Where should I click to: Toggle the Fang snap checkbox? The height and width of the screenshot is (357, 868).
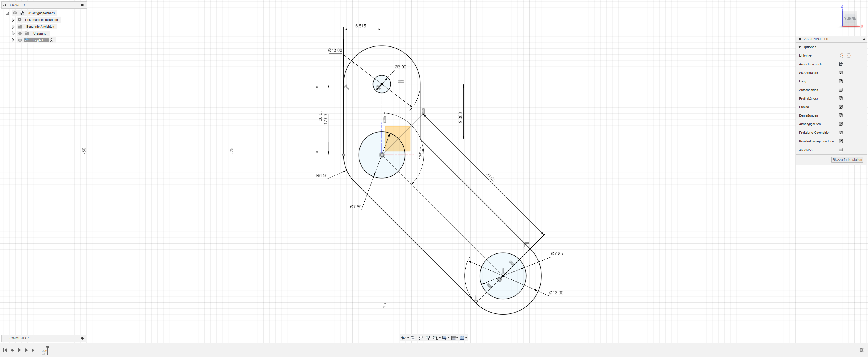(841, 81)
